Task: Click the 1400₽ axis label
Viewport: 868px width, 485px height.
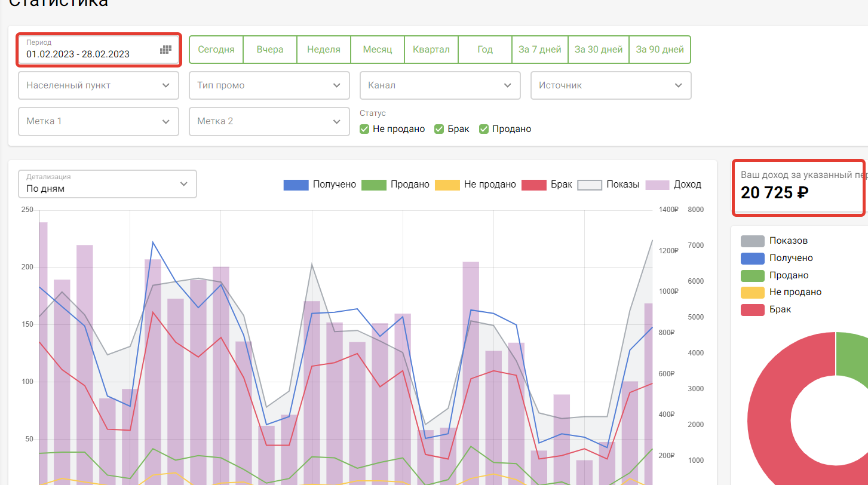Action: point(669,210)
